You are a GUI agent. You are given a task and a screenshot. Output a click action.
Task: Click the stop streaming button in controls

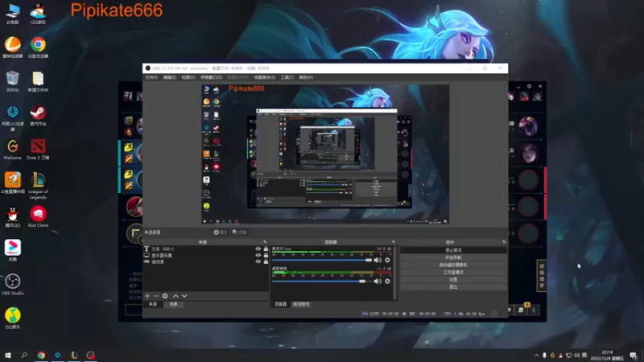(x=453, y=250)
